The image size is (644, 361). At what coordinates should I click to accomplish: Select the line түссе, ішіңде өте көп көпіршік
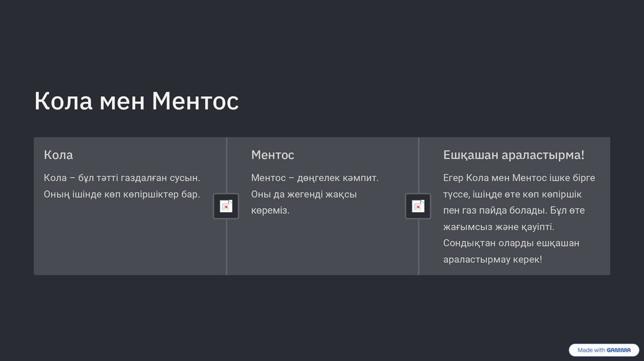pyautogui.click(x=512, y=194)
